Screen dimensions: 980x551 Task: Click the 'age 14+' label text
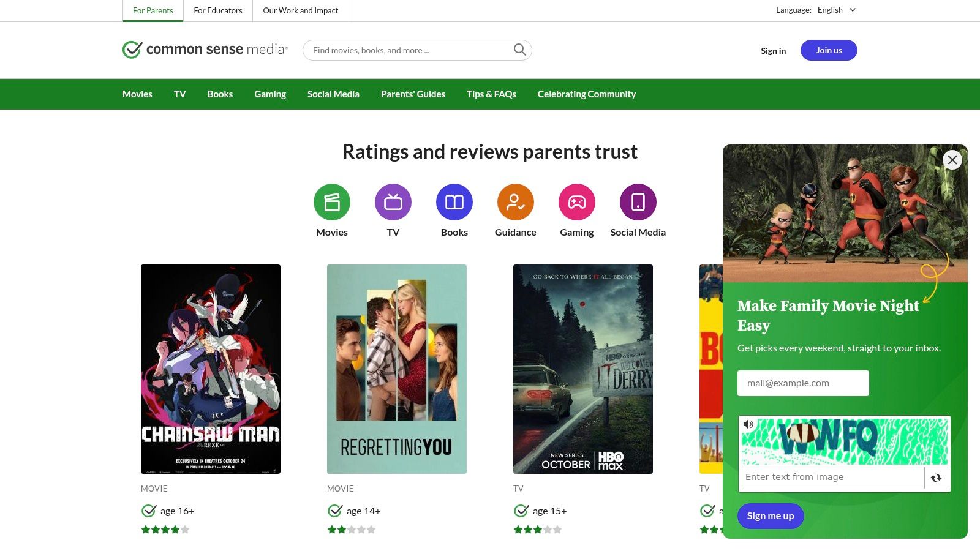click(364, 511)
